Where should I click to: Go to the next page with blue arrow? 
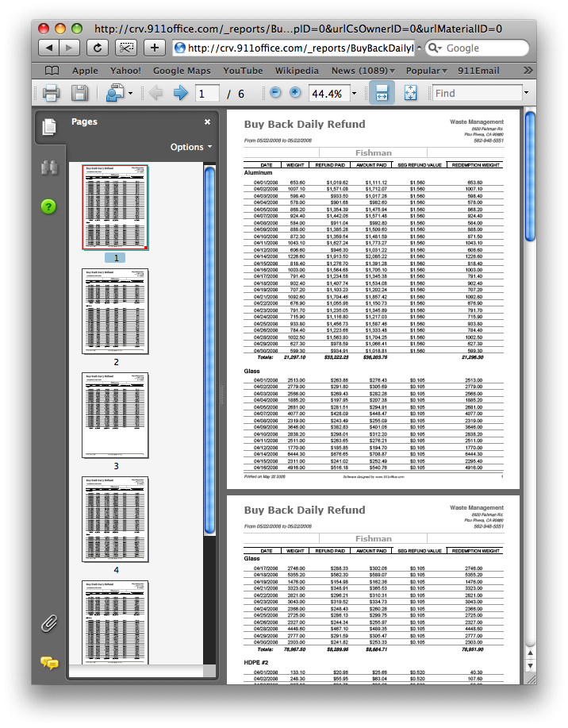click(180, 94)
